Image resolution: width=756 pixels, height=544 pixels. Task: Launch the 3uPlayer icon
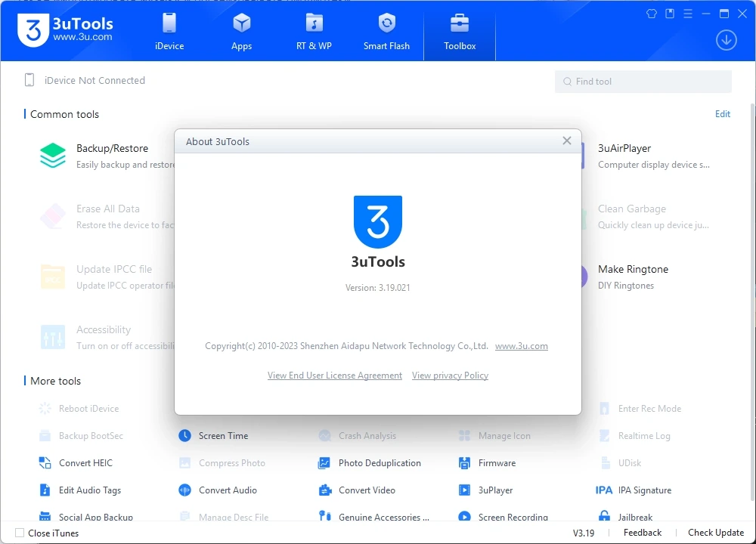click(464, 490)
